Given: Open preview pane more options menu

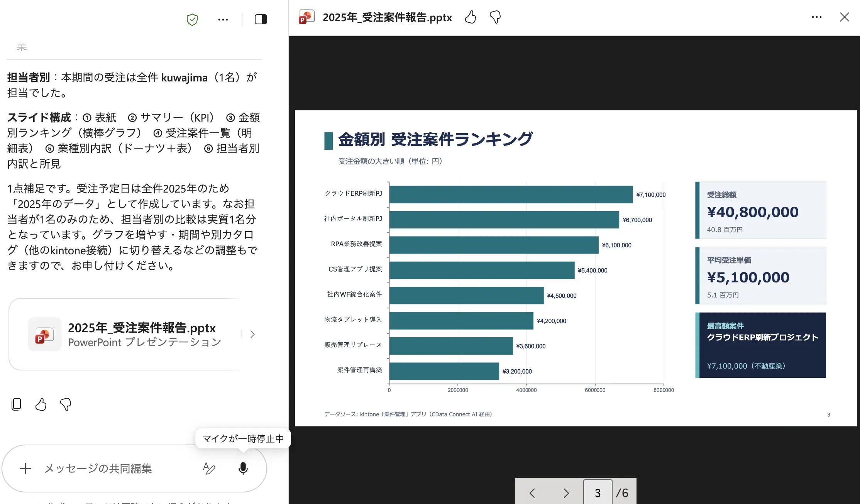Looking at the screenshot, I should (816, 17).
